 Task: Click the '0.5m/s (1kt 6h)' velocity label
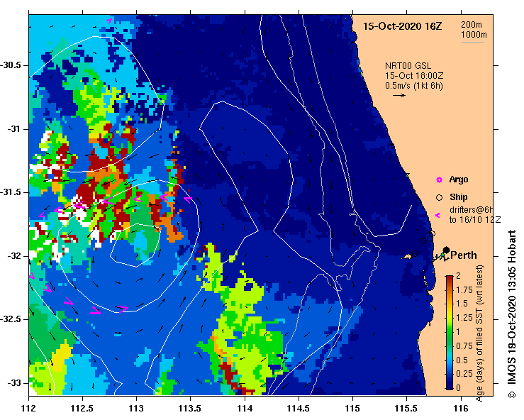(413, 86)
